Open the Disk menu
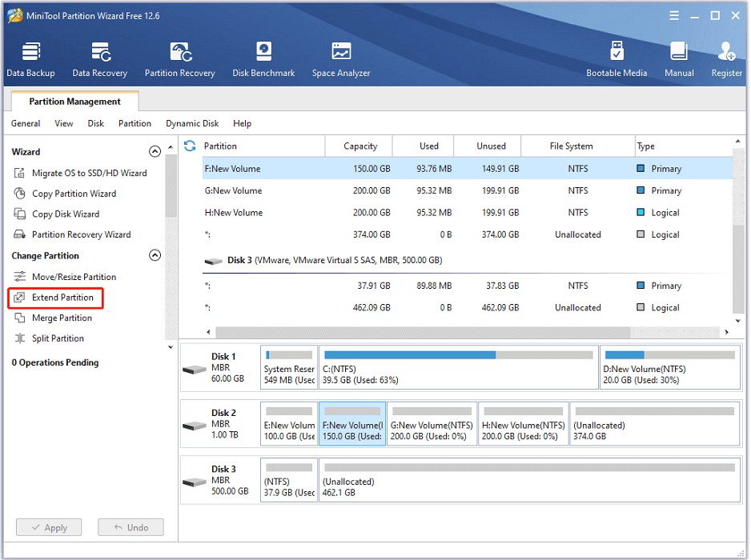 96,123
